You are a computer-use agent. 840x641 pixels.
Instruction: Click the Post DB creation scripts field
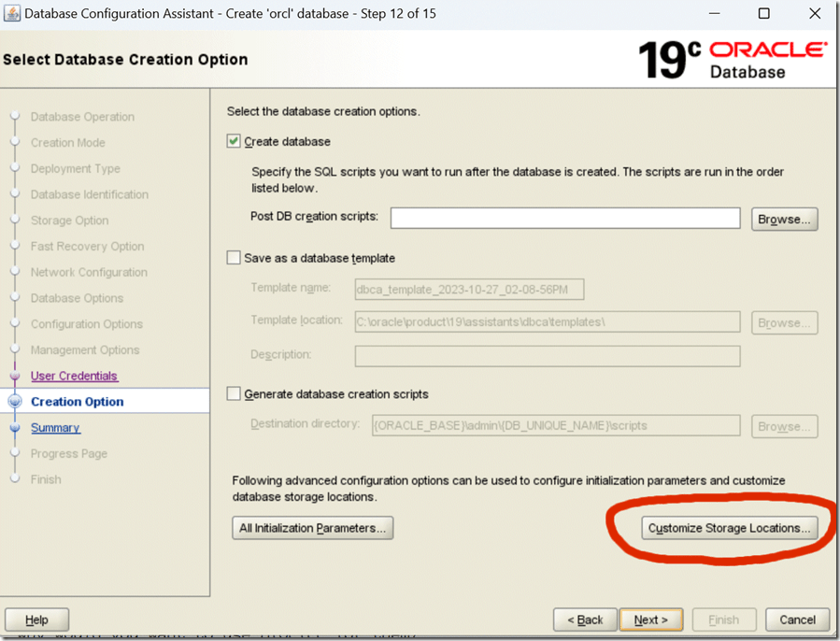(565, 218)
